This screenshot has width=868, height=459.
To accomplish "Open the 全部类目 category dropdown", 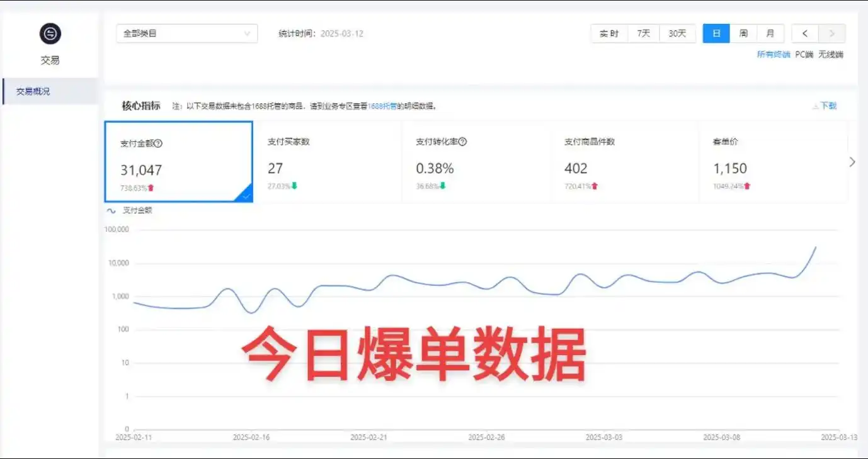I will (186, 33).
